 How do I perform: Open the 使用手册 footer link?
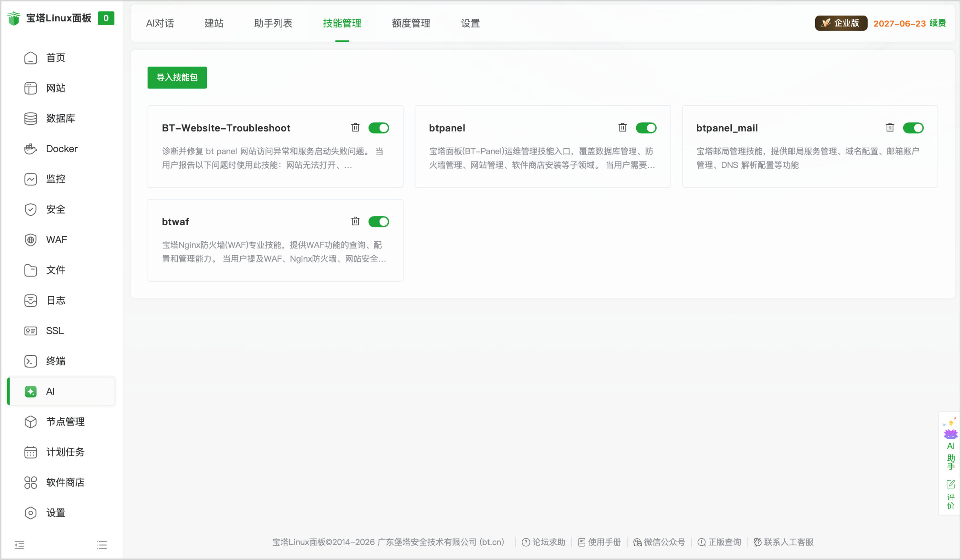600,542
